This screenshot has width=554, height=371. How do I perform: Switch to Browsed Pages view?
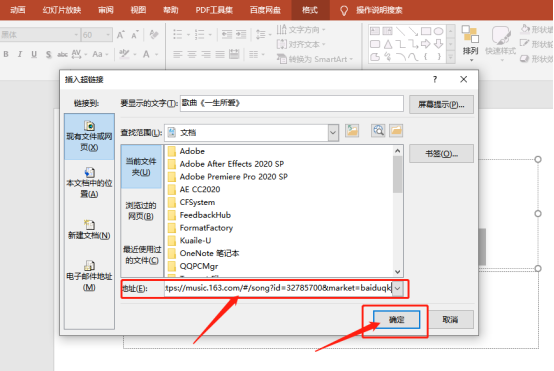point(141,211)
